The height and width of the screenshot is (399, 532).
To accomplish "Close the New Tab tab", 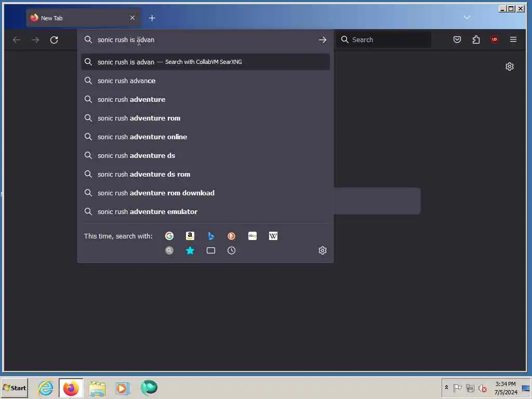I will coord(132,18).
